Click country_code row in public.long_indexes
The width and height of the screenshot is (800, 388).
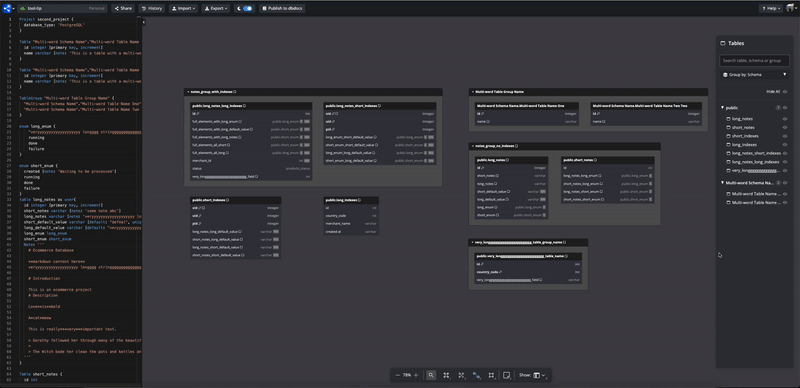tap(351, 216)
